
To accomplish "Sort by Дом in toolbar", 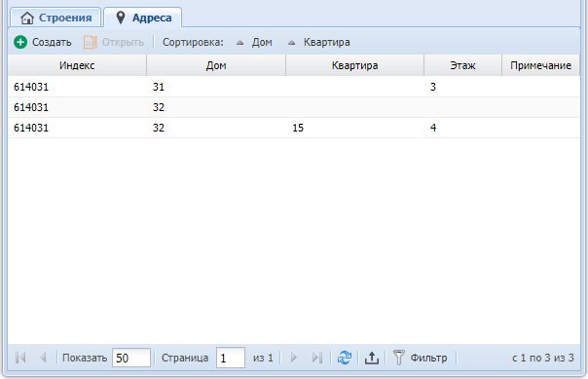I will (262, 42).
